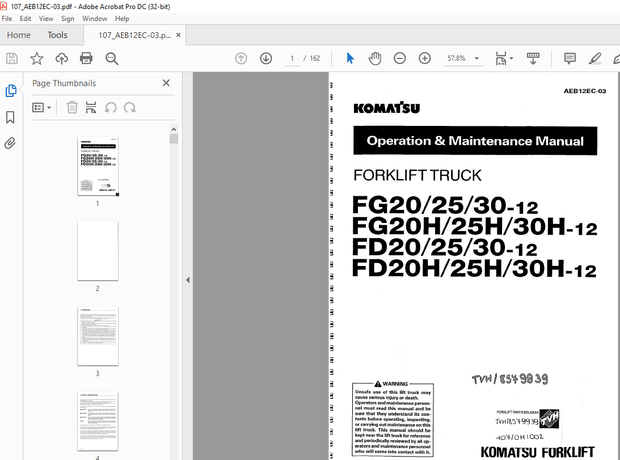
Task: Open the View menu
Action: (46, 19)
